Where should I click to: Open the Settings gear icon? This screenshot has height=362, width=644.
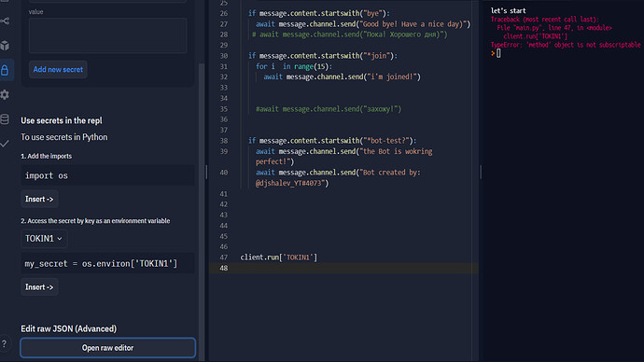tap(5, 95)
